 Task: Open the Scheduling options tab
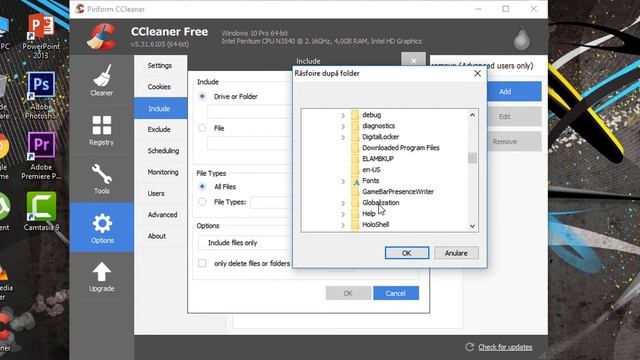click(x=160, y=151)
